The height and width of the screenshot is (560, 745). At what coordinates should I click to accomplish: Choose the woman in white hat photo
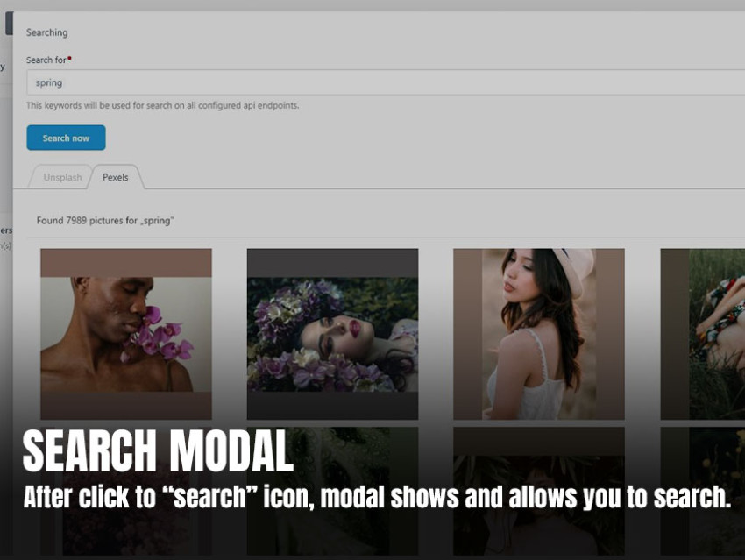(x=539, y=334)
